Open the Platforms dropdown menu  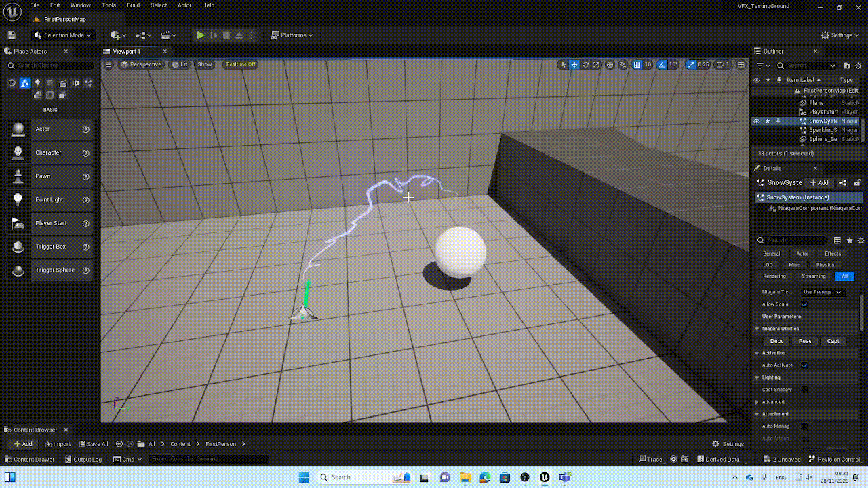pos(292,35)
